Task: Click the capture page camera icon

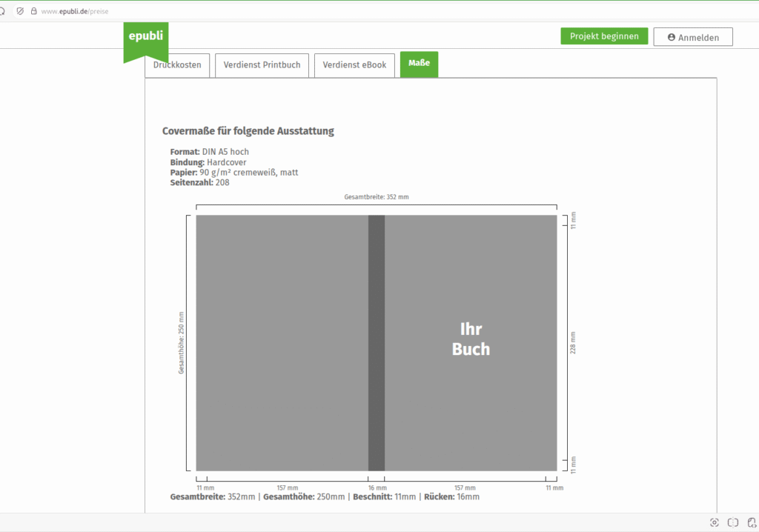Action: tap(715, 522)
